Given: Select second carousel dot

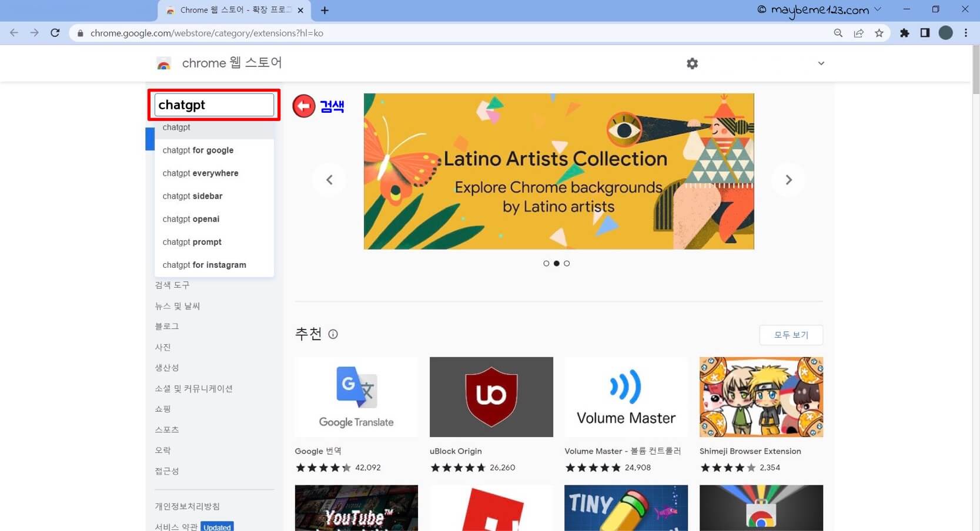Looking at the screenshot, I should [557, 263].
